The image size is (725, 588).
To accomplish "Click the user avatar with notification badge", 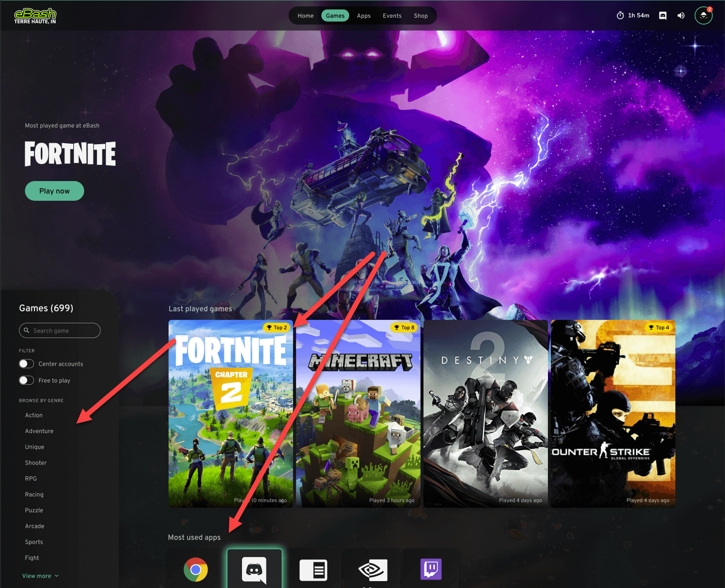I will pyautogui.click(x=703, y=15).
